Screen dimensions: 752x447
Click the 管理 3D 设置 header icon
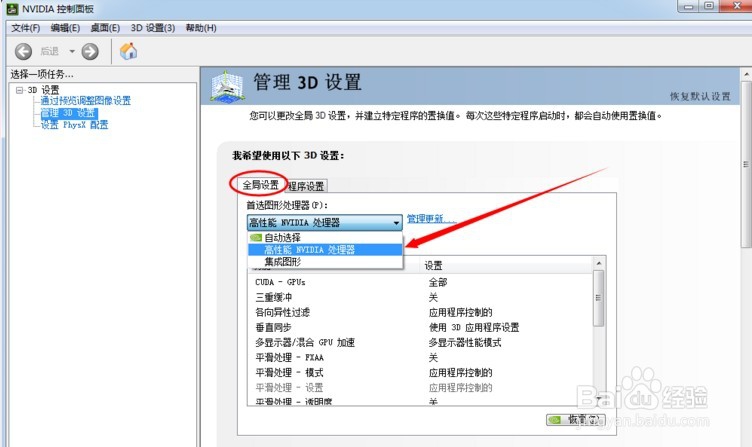point(226,86)
